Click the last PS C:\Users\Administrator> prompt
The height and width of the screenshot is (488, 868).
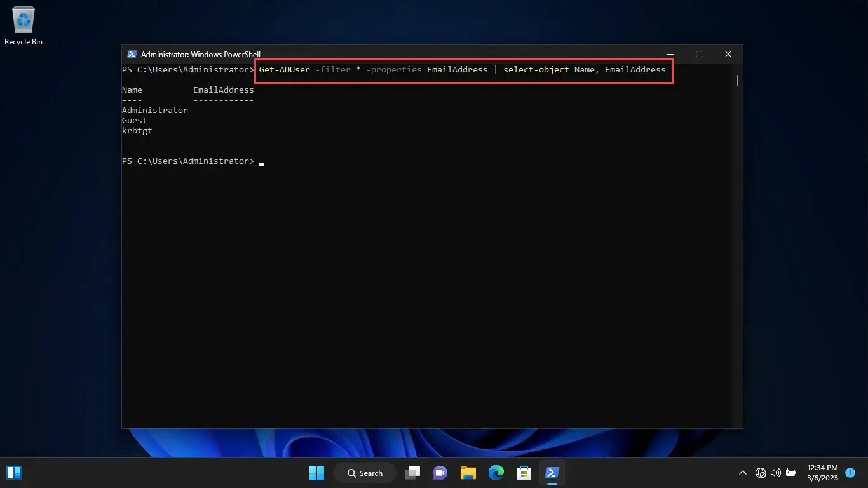[188, 161]
